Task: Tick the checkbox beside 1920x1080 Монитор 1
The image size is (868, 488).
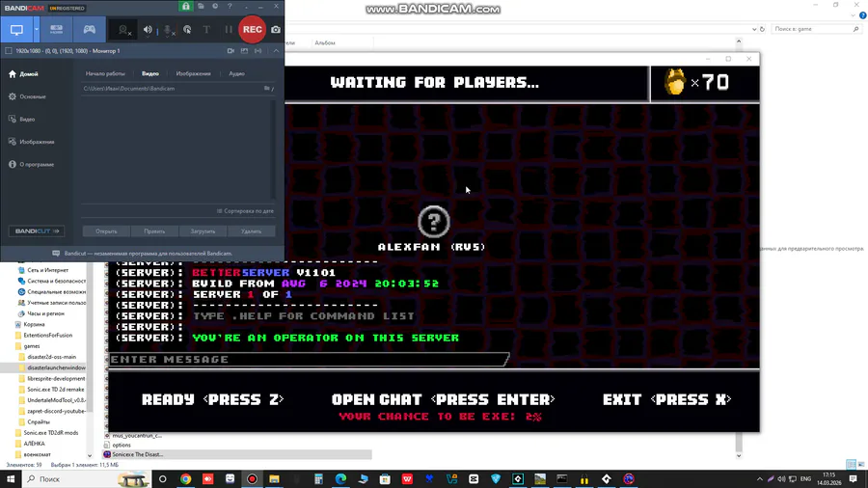Action: (9, 51)
